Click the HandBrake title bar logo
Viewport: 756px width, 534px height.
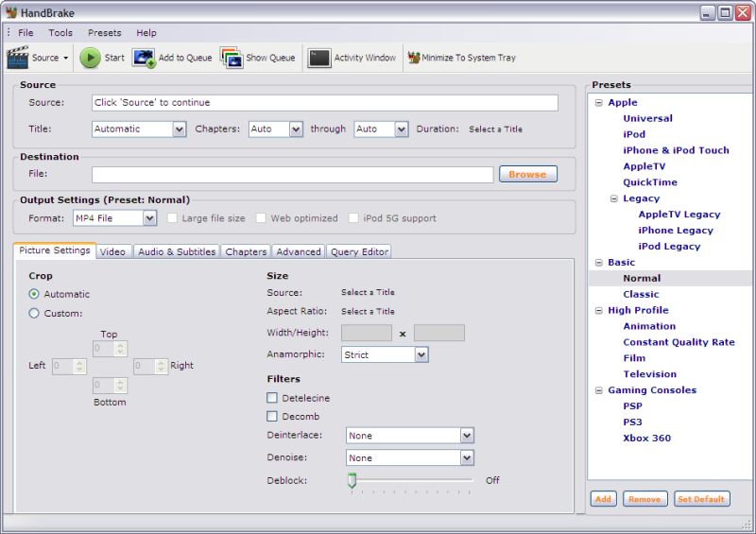[11, 12]
